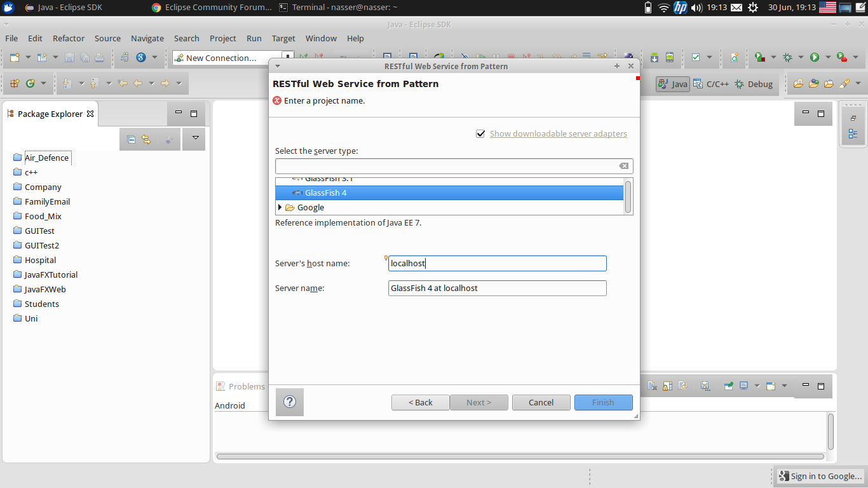
Task: Select GlassFish 4 in server list
Action: point(449,193)
